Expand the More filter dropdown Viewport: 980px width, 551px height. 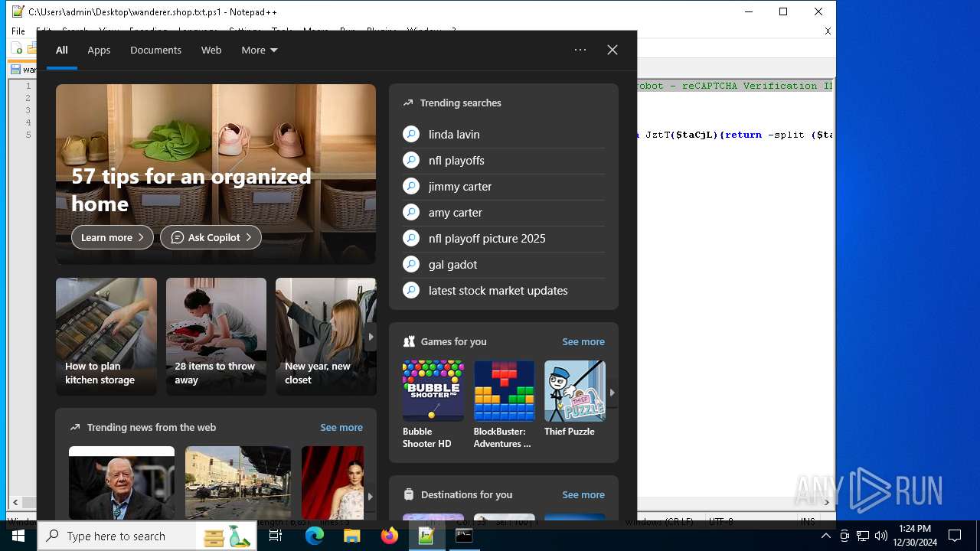pyautogui.click(x=260, y=50)
